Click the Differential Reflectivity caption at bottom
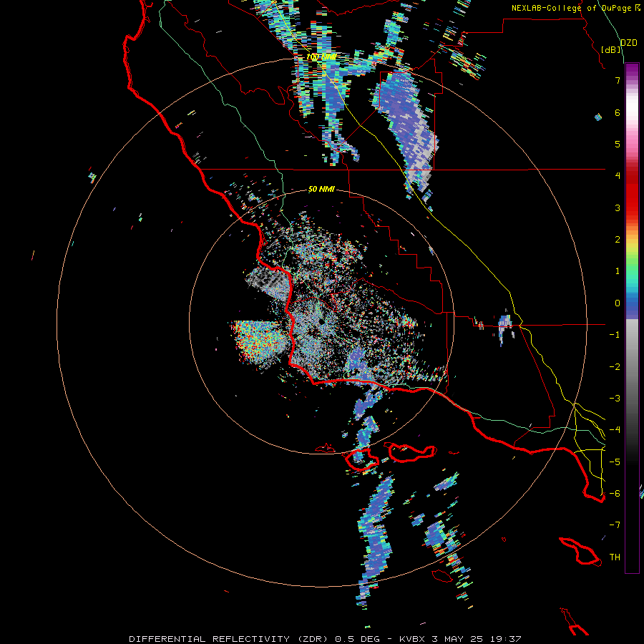The image size is (644, 644). pos(325,639)
